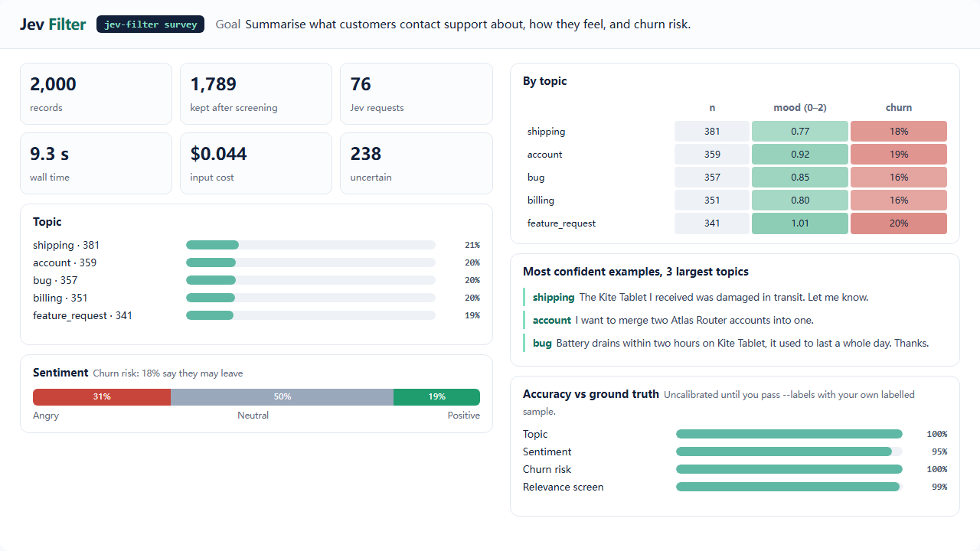This screenshot has height=551, width=980.
Task: Click the grey 50% Neutral sentiment segment
Action: click(x=282, y=396)
